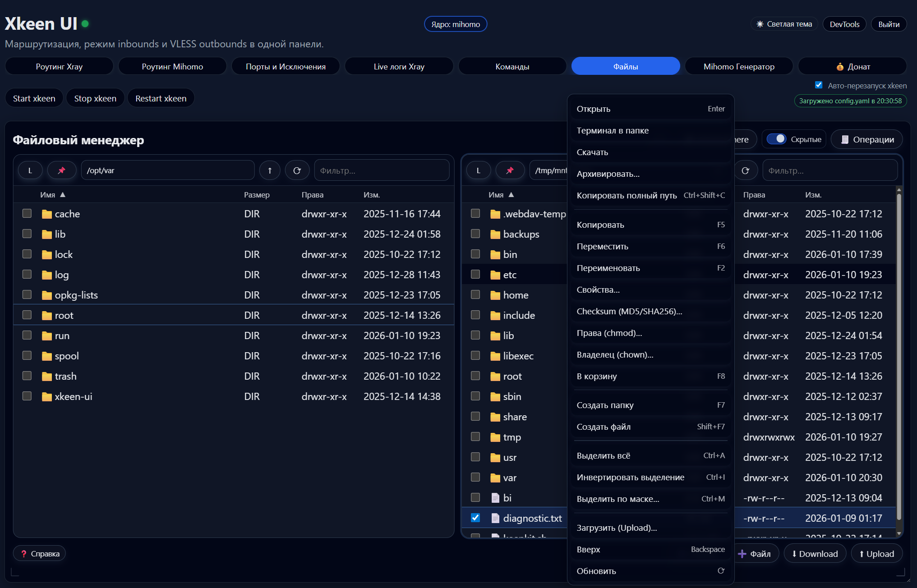Image resolution: width=917 pixels, height=588 pixels.
Task: Select Переименовать in the context menu
Action: tap(608, 268)
